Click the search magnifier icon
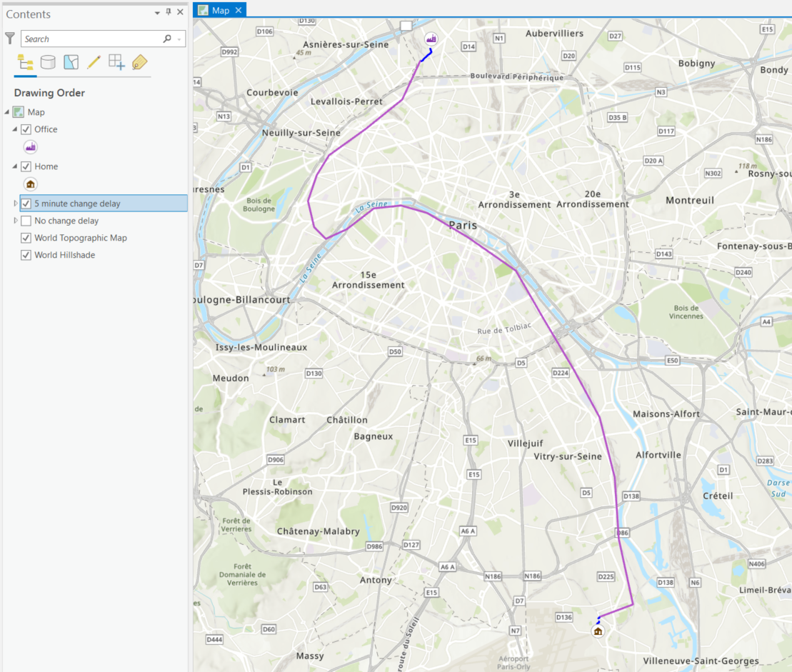This screenshot has width=792, height=672. pos(167,39)
